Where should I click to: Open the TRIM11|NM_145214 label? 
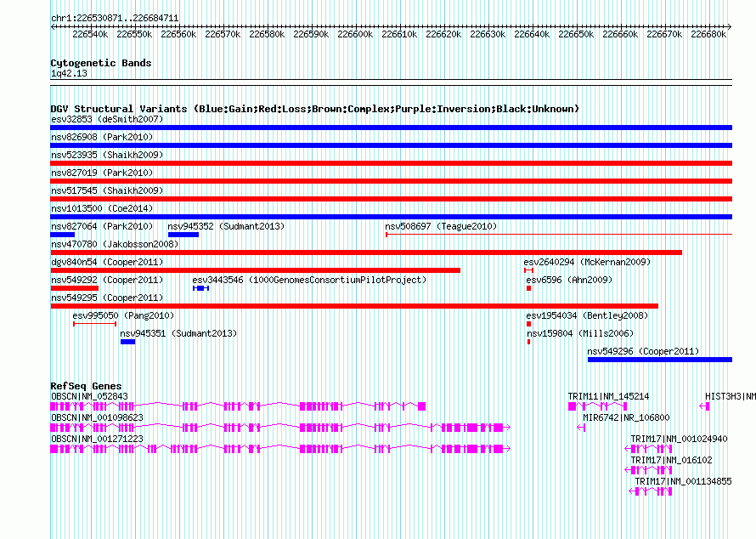click(608, 396)
